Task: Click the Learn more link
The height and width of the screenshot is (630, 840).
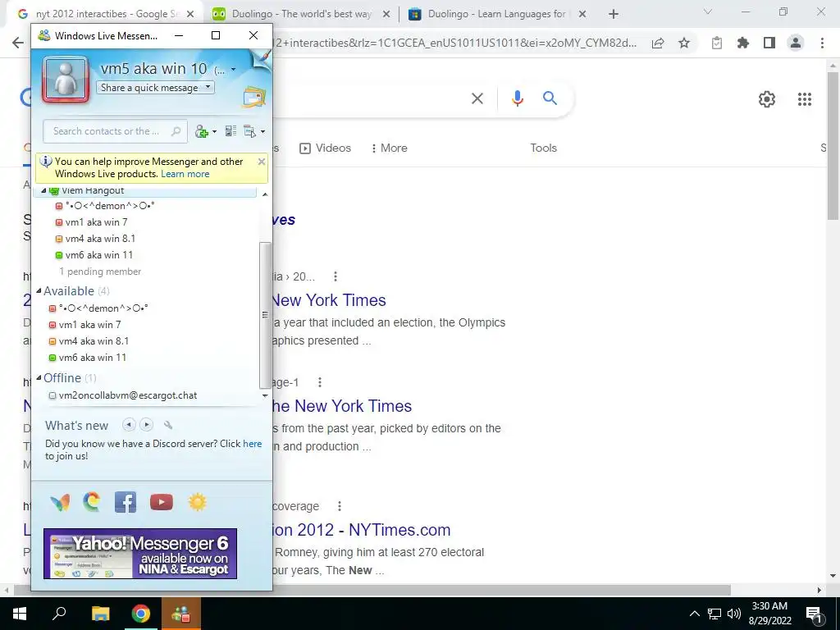Action: [x=185, y=174]
